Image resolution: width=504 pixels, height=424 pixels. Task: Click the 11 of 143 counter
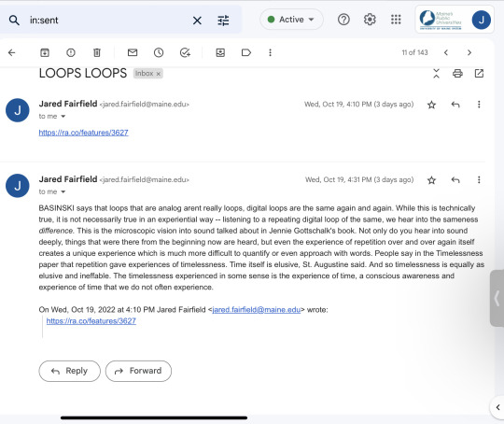click(x=414, y=52)
